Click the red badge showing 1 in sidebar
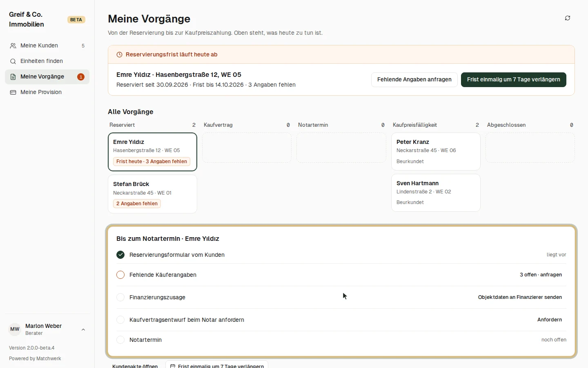The width and height of the screenshot is (588, 368). pos(81,77)
